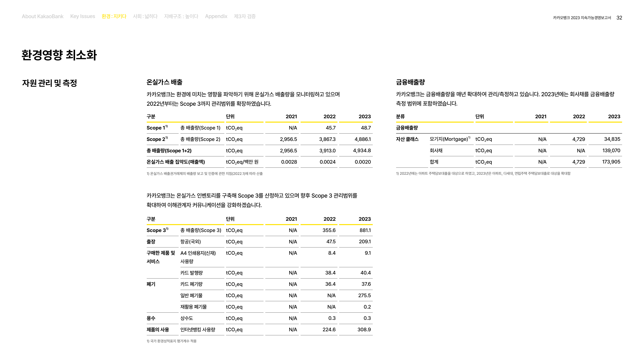Click the 자원 관리 및 측정 section heading
The width and height of the screenshot is (644, 362).
coord(49,83)
